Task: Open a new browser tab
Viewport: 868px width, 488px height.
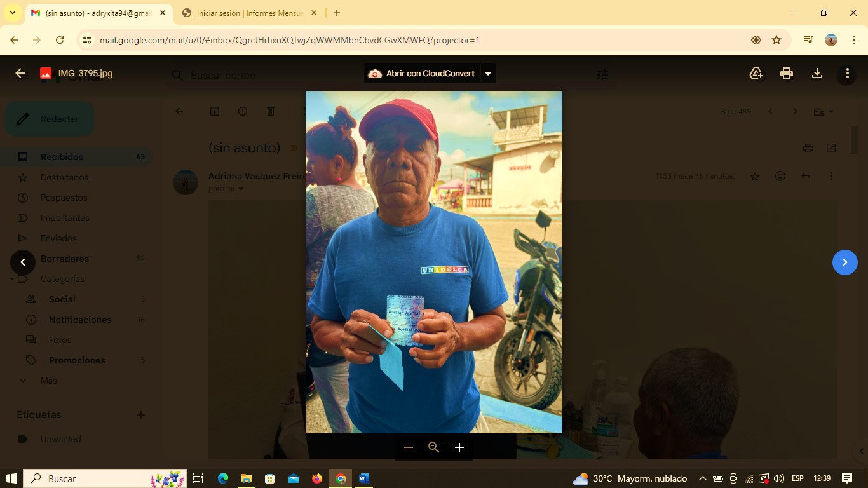Action: [x=336, y=13]
